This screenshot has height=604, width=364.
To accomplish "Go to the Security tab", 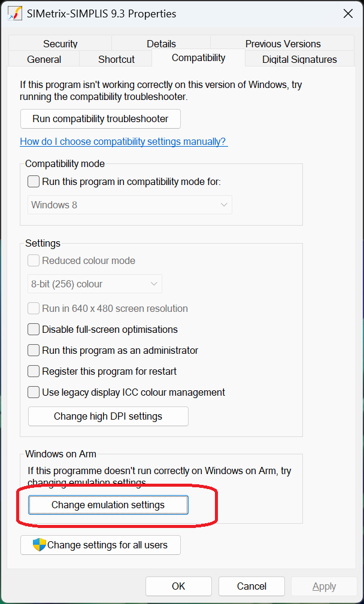I will [60, 44].
